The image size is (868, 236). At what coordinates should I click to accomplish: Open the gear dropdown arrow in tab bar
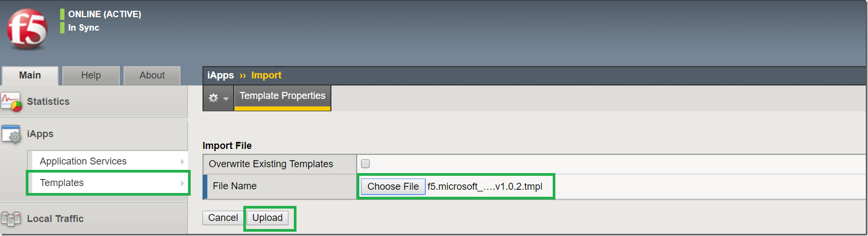226,98
